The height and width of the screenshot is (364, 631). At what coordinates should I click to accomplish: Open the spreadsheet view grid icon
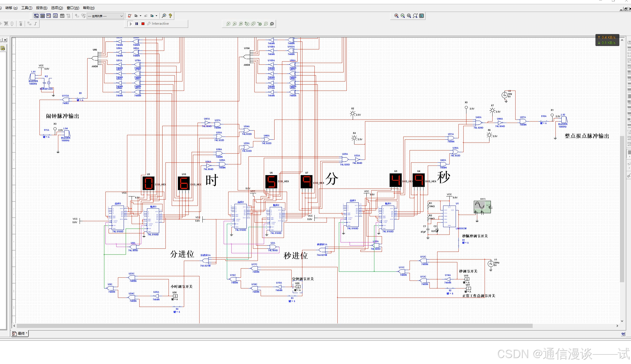tap(42, 16)
